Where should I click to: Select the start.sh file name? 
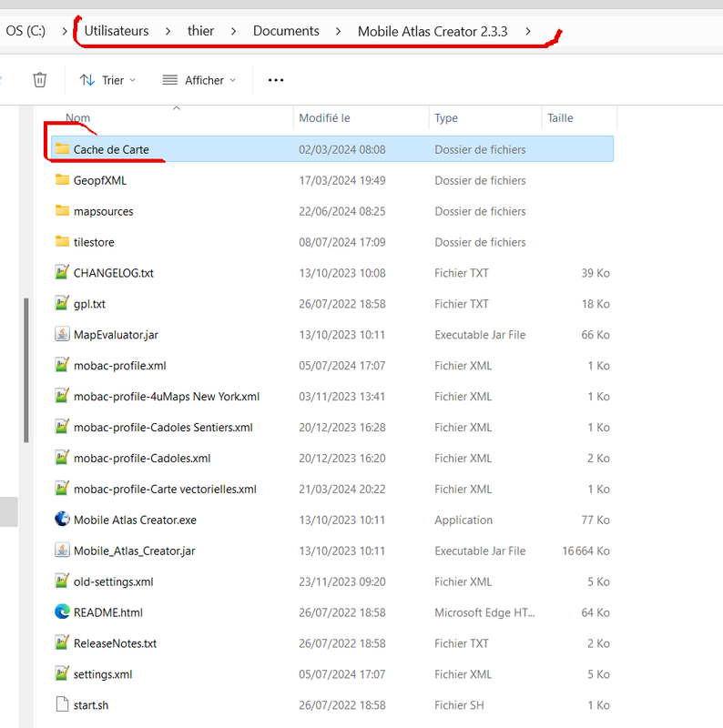coord(91,704)
